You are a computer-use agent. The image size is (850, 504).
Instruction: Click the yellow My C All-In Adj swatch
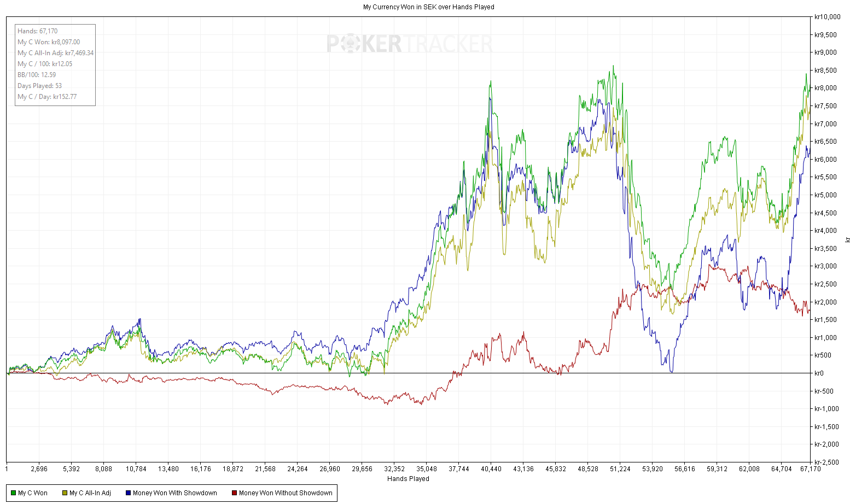click(x=65, y=493)
